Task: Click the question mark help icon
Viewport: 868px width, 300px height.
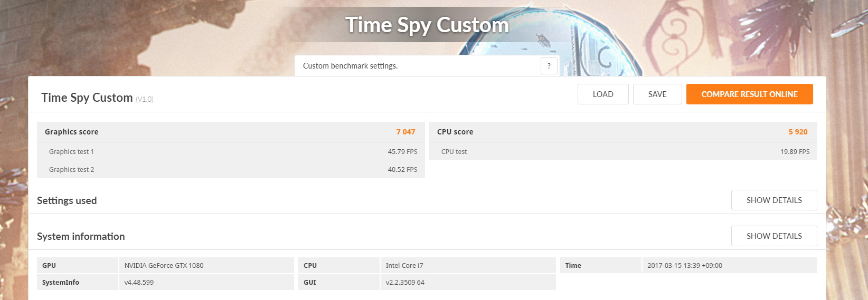Action: 549,66
